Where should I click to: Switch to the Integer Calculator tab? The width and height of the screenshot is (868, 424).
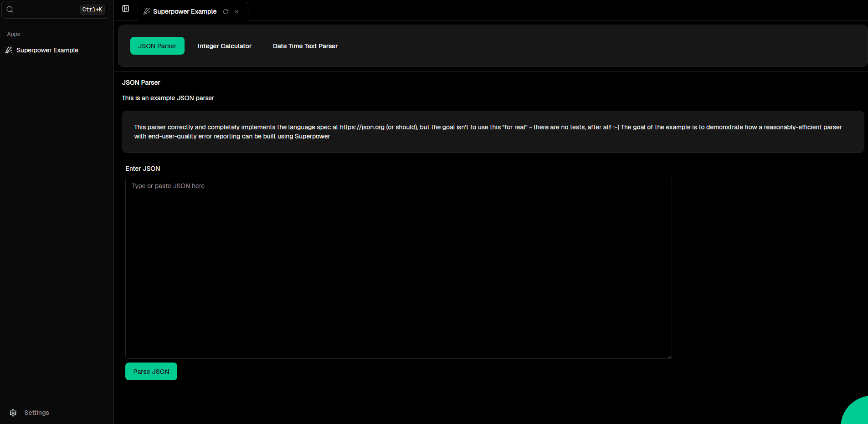(224, 46)
